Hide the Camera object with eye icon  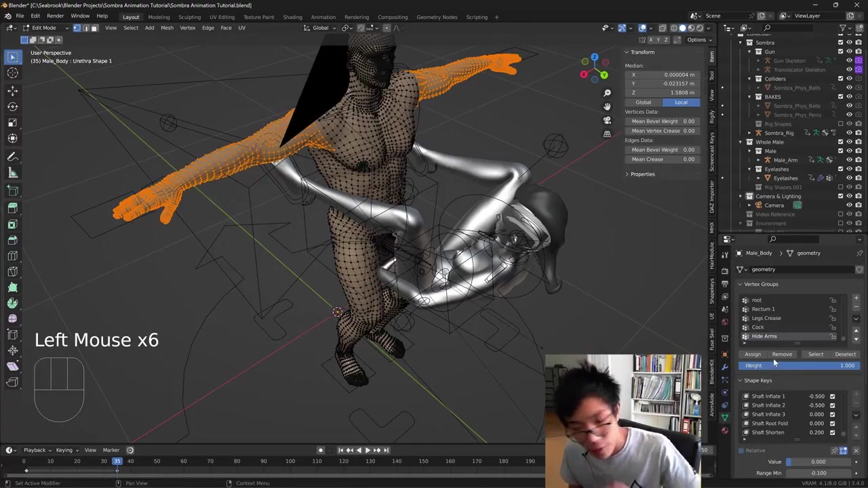point(849,205)
